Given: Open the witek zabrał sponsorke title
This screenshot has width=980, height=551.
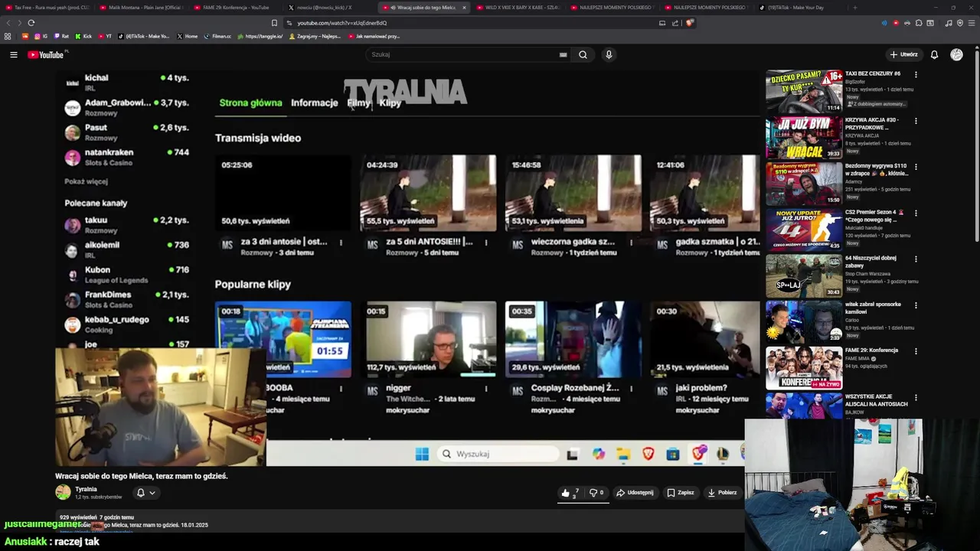Looking at the screenshot, I should click(x=873, y=308).
